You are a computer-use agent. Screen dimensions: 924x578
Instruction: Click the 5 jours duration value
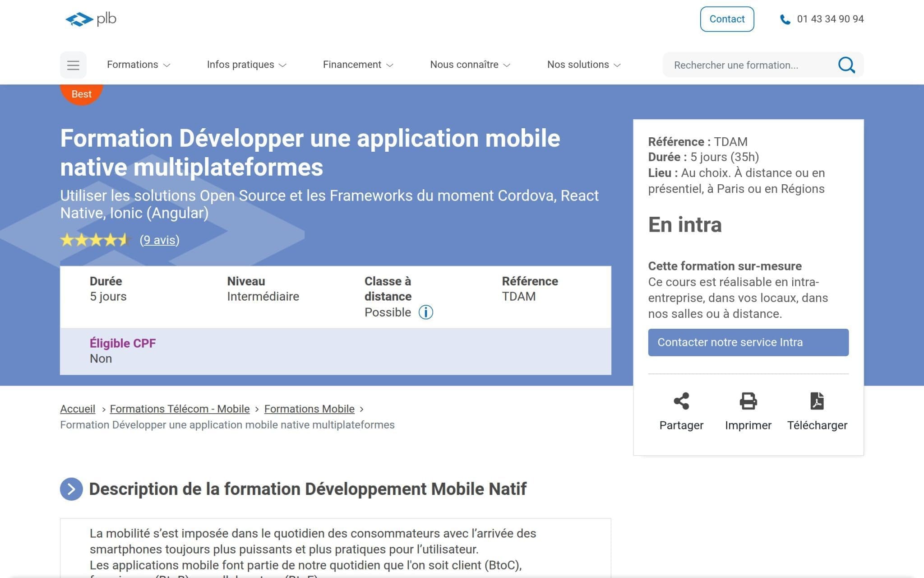click(x=108, y=297)
